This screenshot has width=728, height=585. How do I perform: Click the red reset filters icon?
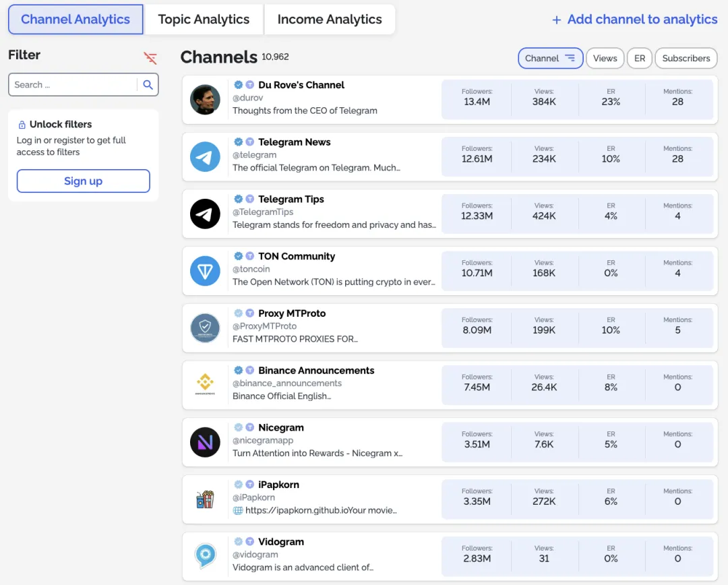[x=150, y=58]
